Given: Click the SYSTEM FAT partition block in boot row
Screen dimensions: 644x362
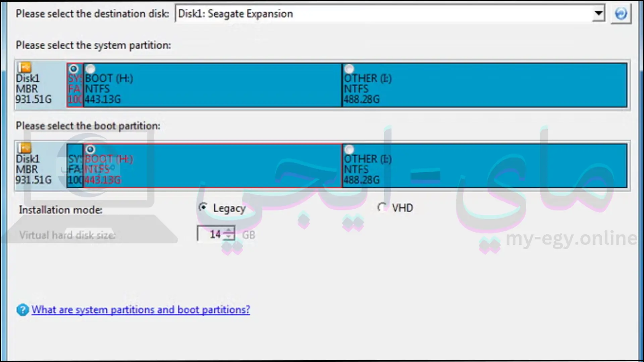Looking at the screenshot, I should pyautogui.click(x=75, y=166).
